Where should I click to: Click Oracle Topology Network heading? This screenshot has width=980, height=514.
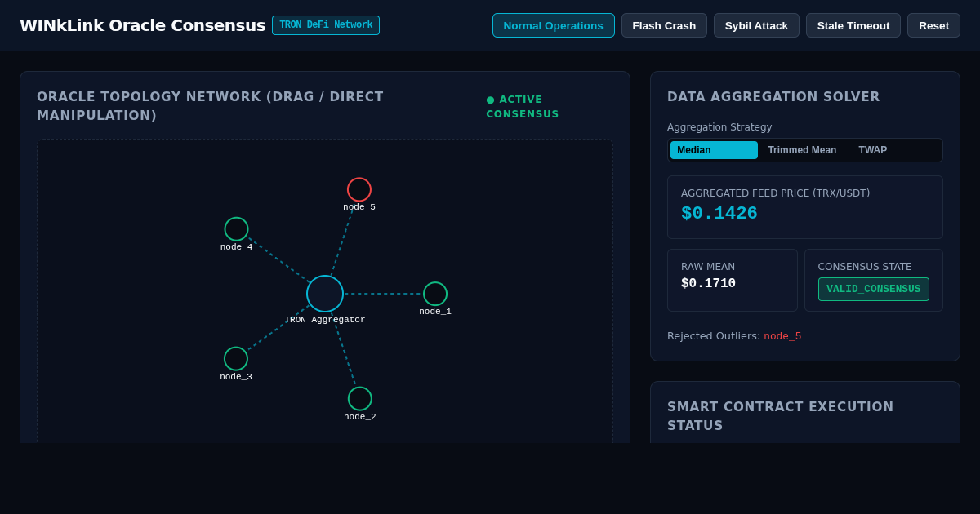coord(210,106)
